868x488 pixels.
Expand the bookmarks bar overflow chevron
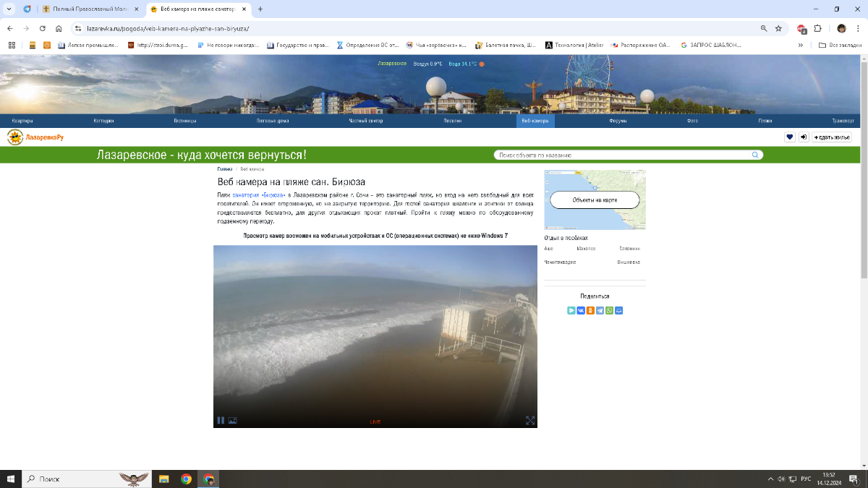click(x=801, y=45)
